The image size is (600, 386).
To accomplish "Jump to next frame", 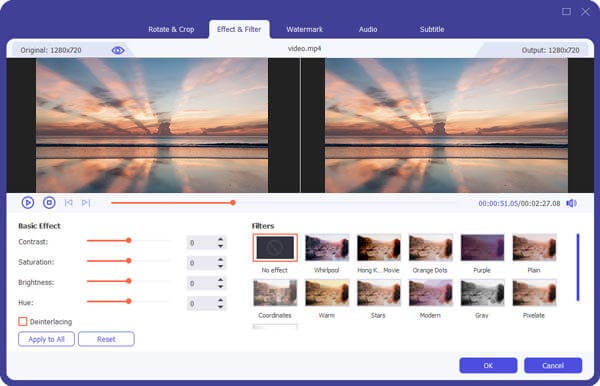I will pyautogui.click(x=86, y=203).
